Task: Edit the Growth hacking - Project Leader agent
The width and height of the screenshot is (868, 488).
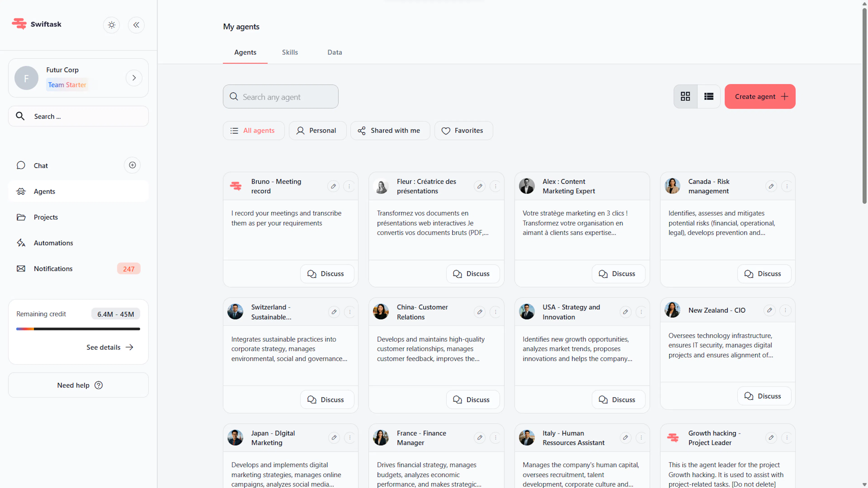Action: (x=771, y=438)
